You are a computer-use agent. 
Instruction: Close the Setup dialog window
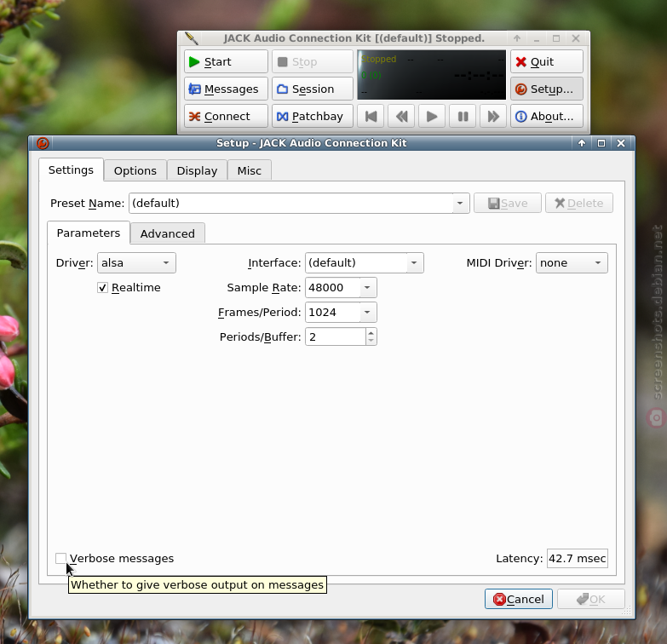(621, 143)
